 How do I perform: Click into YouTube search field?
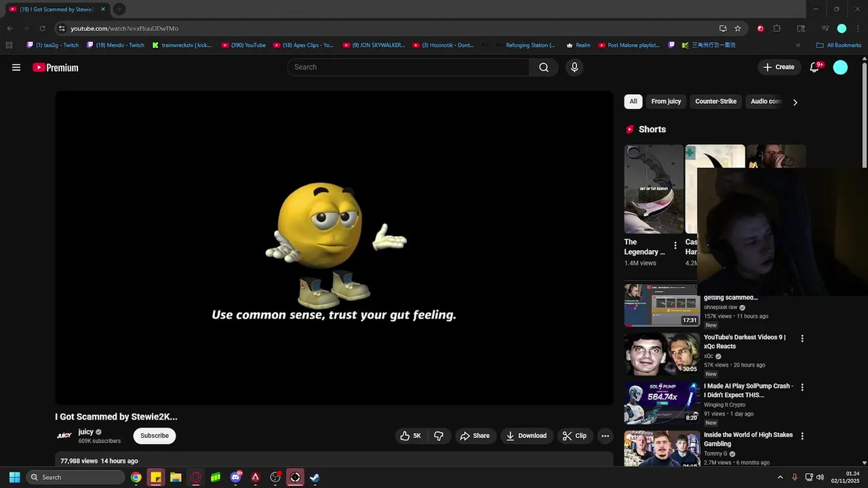click(x=408, y=67)
